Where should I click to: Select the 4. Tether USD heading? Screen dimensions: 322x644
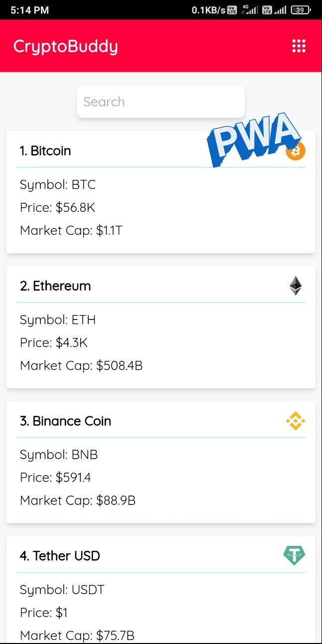pyautogui.click(x=60, y=556)
